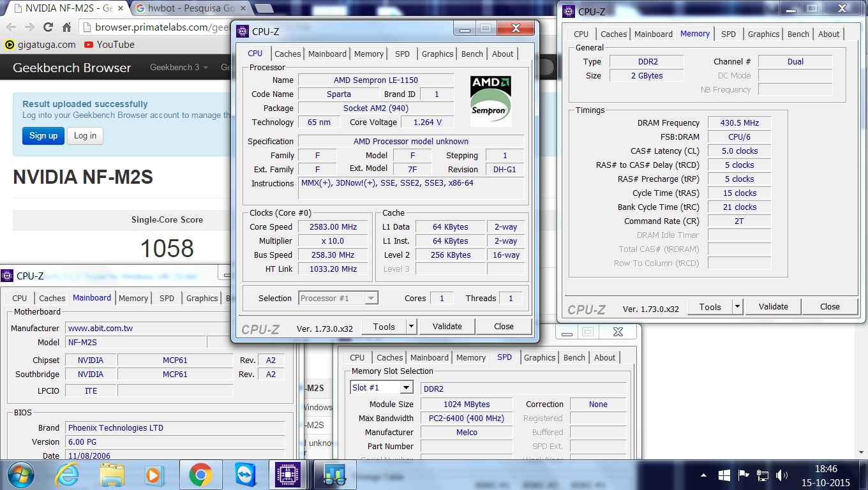Click the BIOS brand Phoenix Technologies LTD
This screenshot has height=490, width=868.
tap(174, 428)
